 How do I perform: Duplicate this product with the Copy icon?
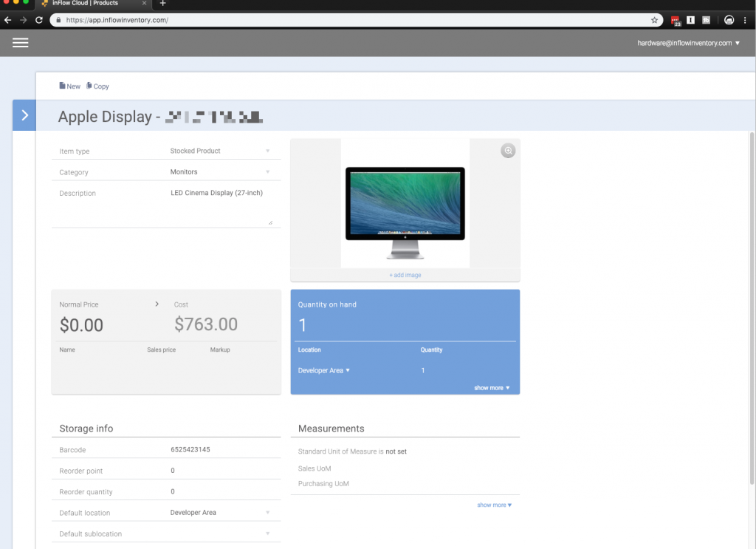click(x=97, y=86)
